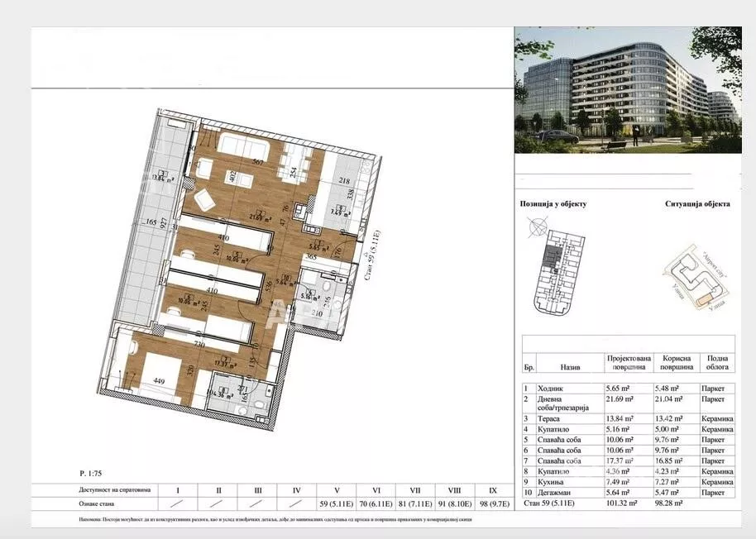Click floor 'V' column header

(337, 490)
